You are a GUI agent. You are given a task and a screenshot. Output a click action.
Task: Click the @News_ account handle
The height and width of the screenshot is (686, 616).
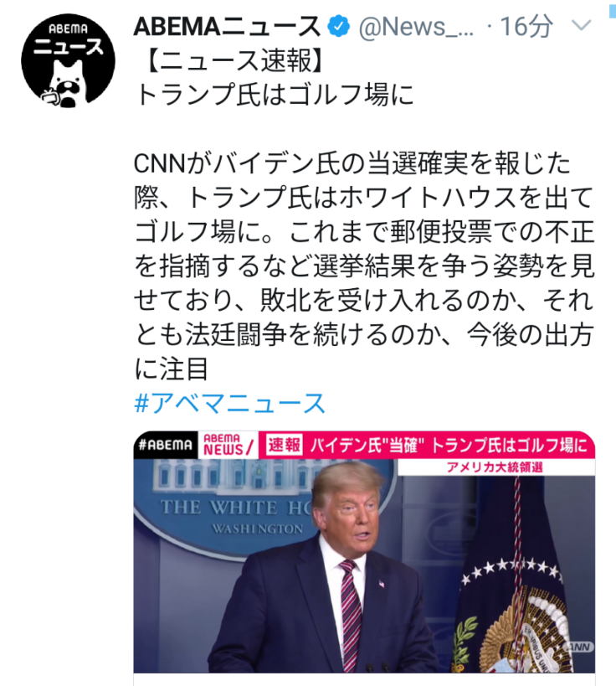pyautogui.click(x=416, y=27)
